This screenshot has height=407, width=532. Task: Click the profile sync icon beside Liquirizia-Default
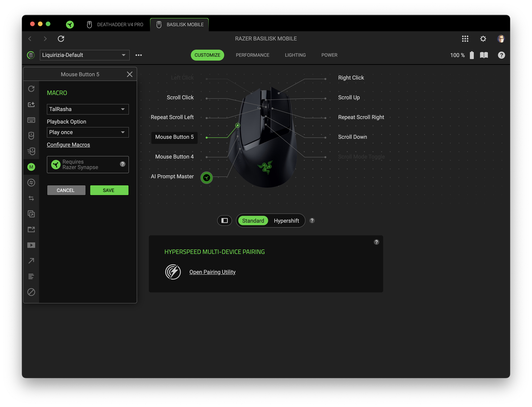(x=31, y=55)
